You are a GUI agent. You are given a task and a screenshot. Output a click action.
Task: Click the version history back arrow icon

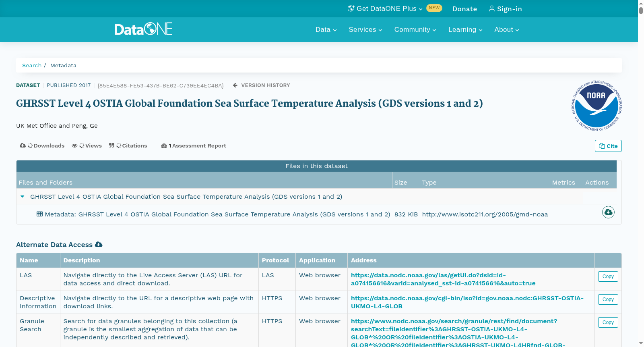(x=235, y=85)
